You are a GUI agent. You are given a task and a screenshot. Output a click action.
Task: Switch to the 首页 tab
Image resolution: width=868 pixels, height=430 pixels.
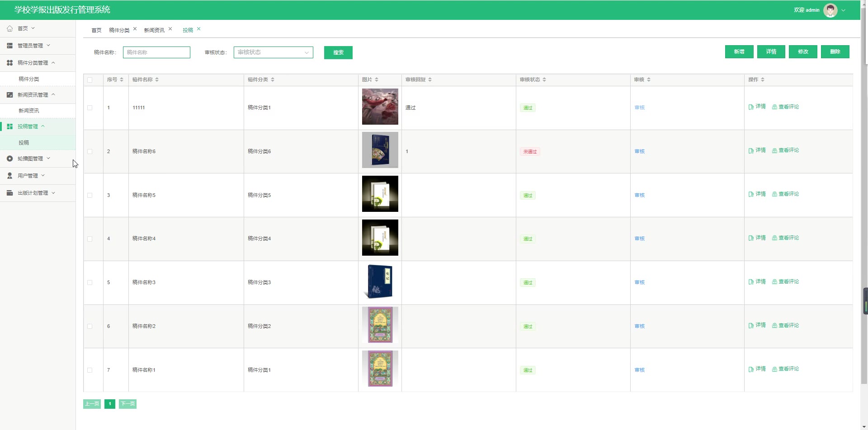click(x=96, y=30)
